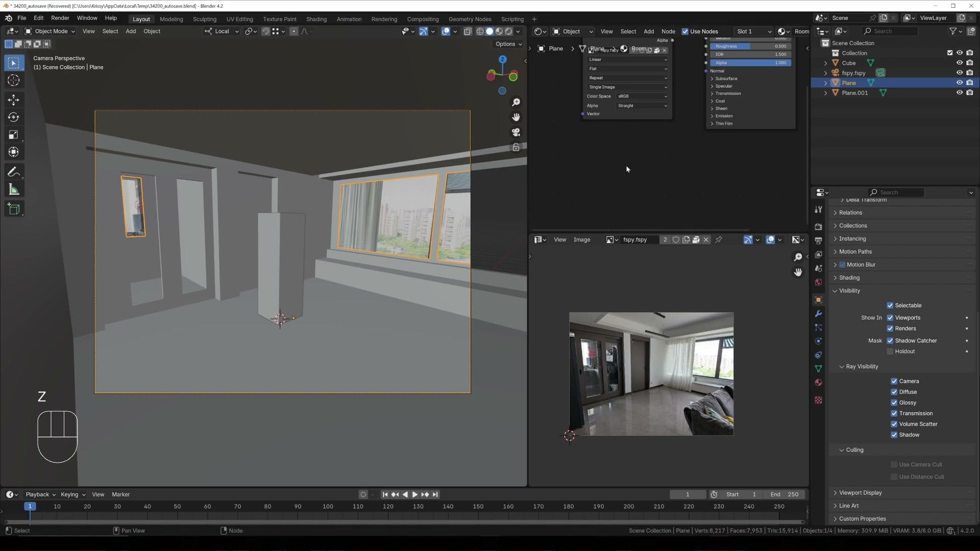This screenshot has width=980, height=551.
Task: Switch viewport to rendered shading
Action: pyautogui.click(x=508, y=32)
